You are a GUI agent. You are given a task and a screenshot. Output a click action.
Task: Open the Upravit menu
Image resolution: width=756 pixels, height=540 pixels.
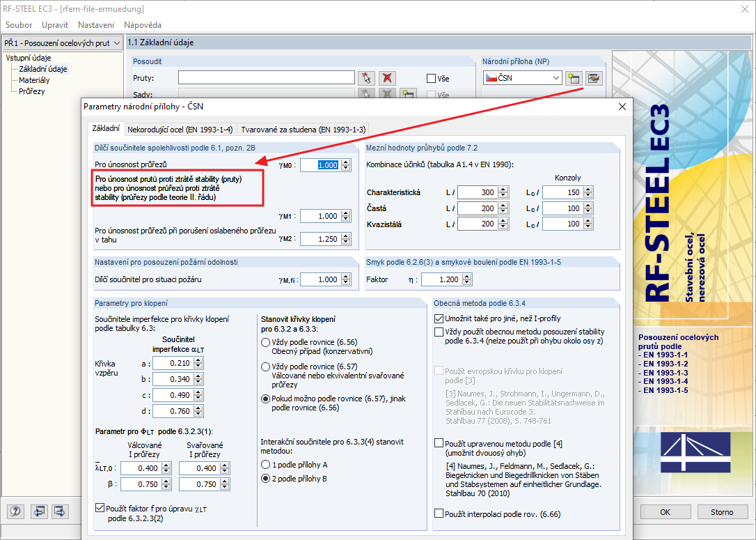55,25
